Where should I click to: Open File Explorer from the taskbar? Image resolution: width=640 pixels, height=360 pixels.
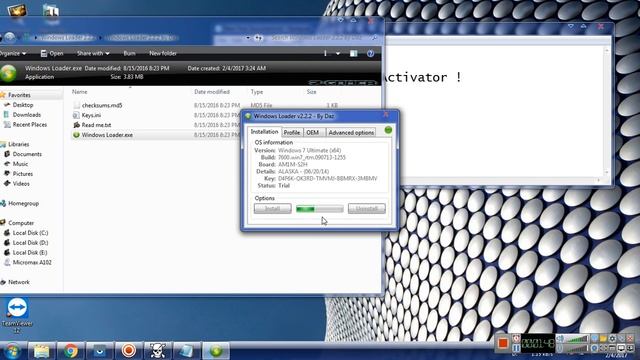click(41, 351)
